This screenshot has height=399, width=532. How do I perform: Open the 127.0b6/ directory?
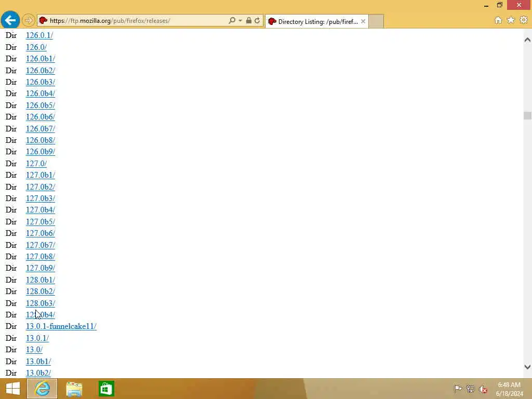coord(41,233)
